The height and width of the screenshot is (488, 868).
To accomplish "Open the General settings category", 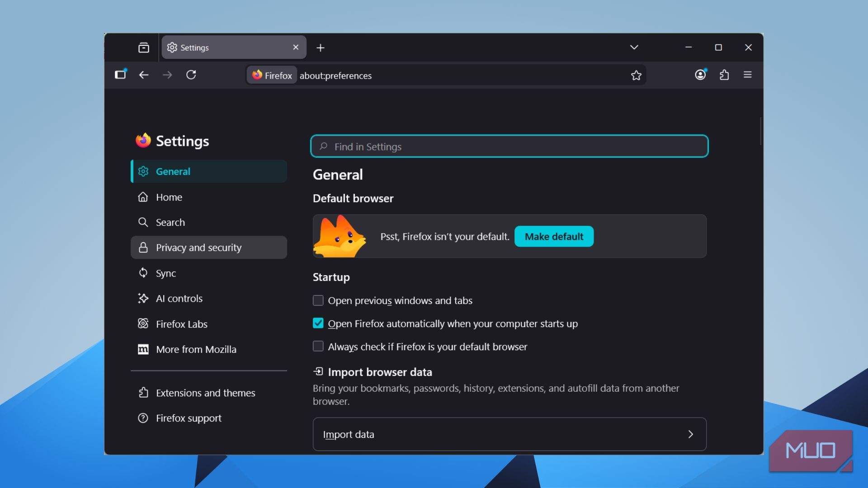I will pyautogui.click(x=209, y=171).
